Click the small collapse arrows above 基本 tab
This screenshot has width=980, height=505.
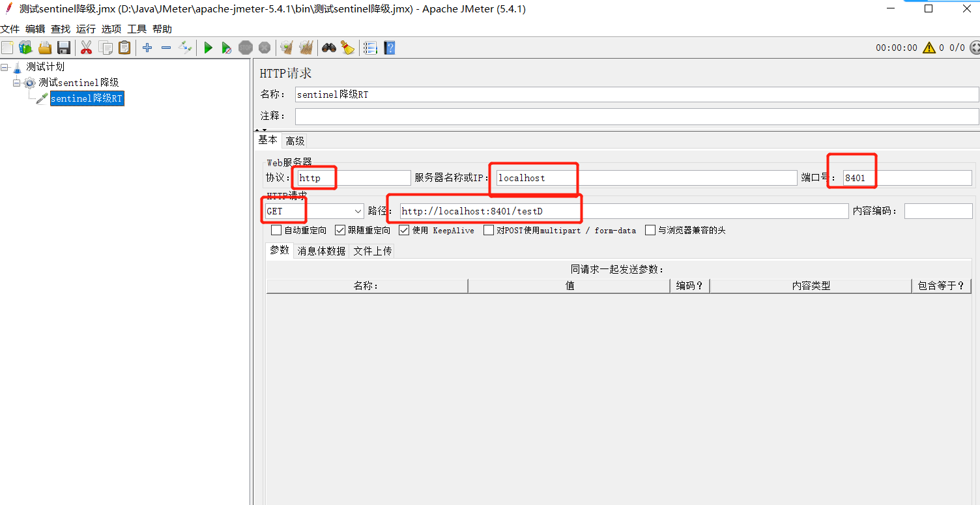(260, 130)
